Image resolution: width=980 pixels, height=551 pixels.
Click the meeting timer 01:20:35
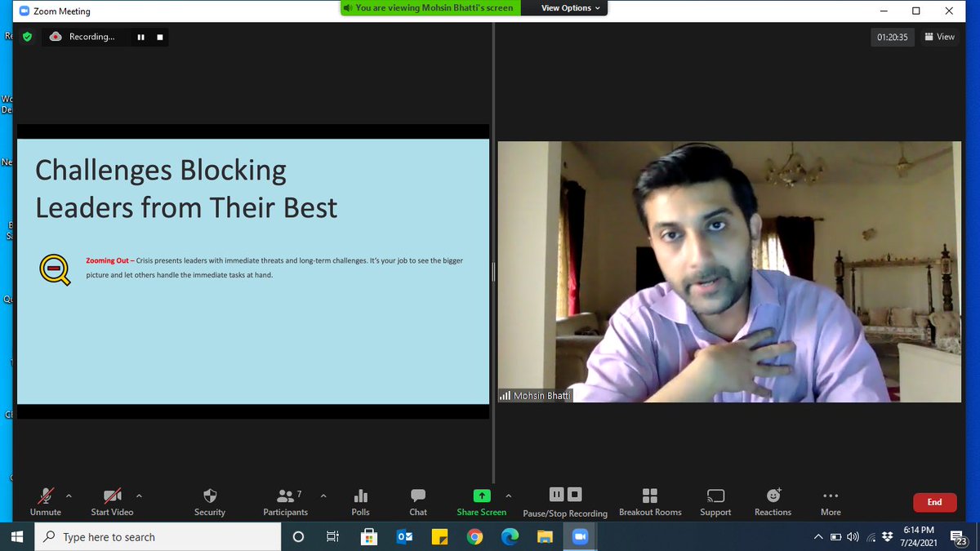893,37
